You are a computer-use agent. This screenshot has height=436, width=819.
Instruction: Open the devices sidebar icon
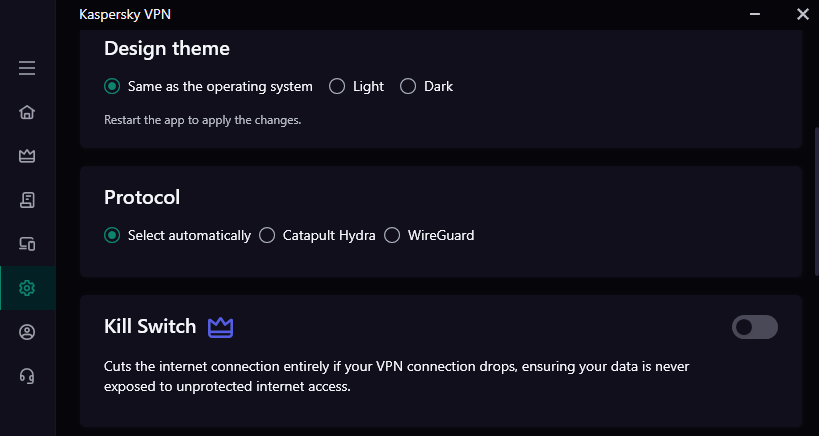click(27, 244)
